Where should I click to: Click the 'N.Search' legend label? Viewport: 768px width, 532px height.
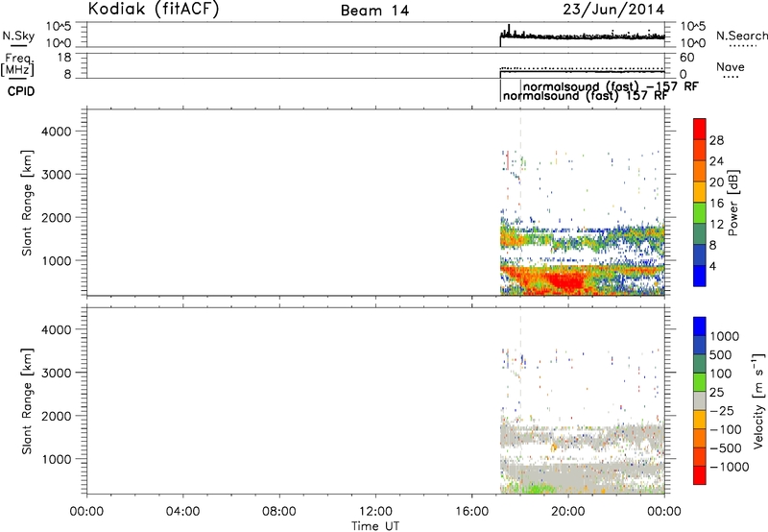[741, 36]
